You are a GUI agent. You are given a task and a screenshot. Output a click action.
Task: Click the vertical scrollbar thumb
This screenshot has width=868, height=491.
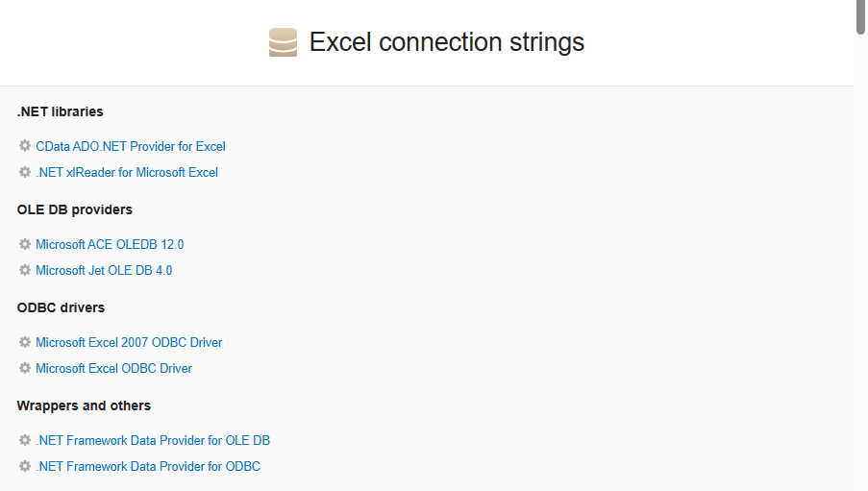click(861, 17)
